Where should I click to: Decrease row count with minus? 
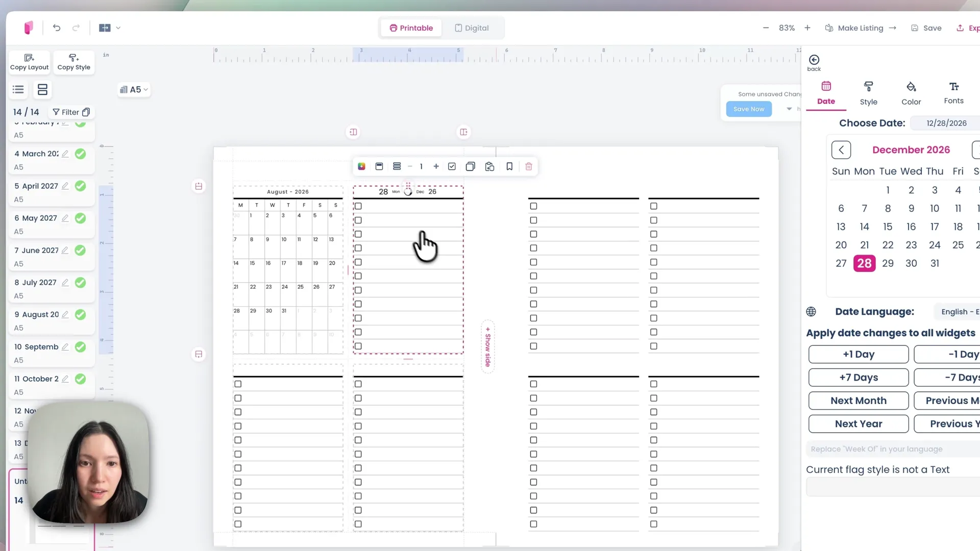click(x=410, y=166)
